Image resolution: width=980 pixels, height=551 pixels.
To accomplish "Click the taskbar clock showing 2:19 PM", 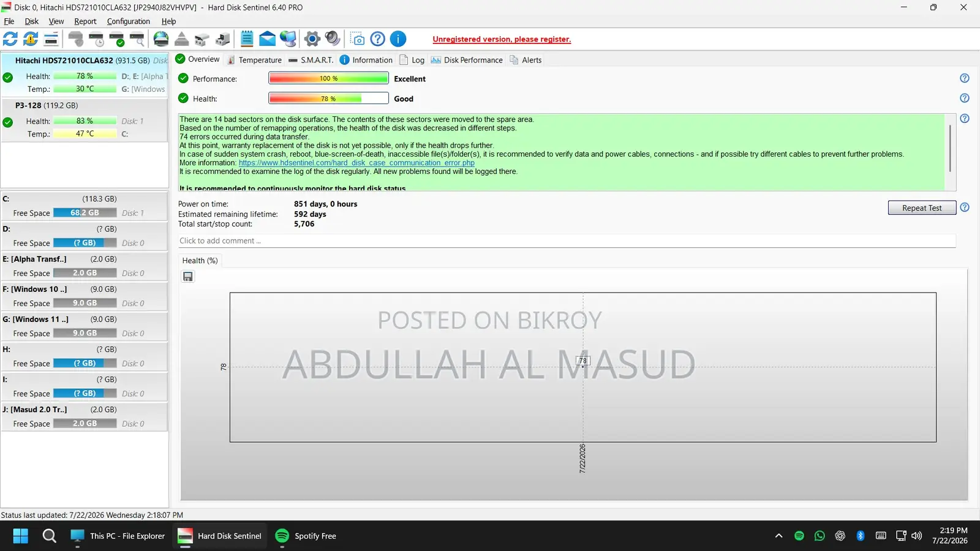I will [950, 536].
